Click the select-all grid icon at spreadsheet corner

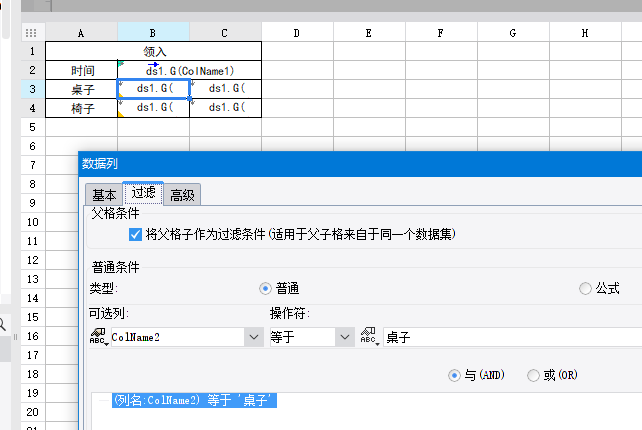coord(31,33)
